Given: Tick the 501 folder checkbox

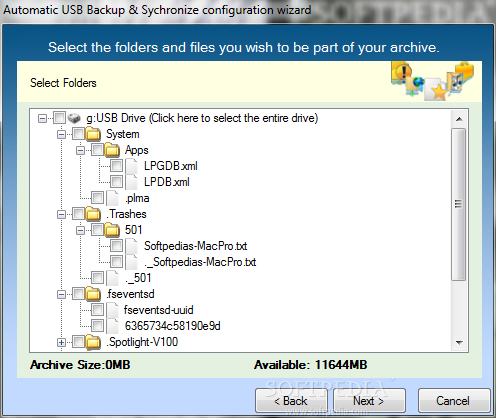Looking at the screenshot, I should pyautogui.click(x=97, y=230).
